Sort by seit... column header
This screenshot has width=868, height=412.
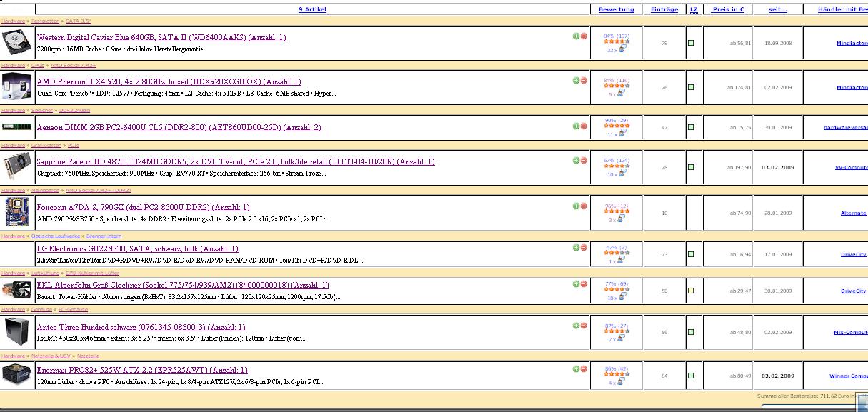pyautogui.click(x=778, y=9)
